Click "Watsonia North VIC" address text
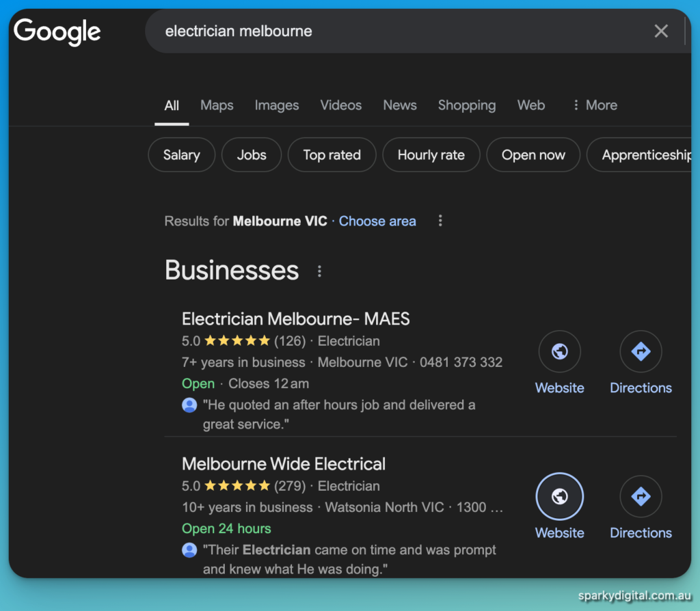This screenshot has width=700, height=611. 384,507
